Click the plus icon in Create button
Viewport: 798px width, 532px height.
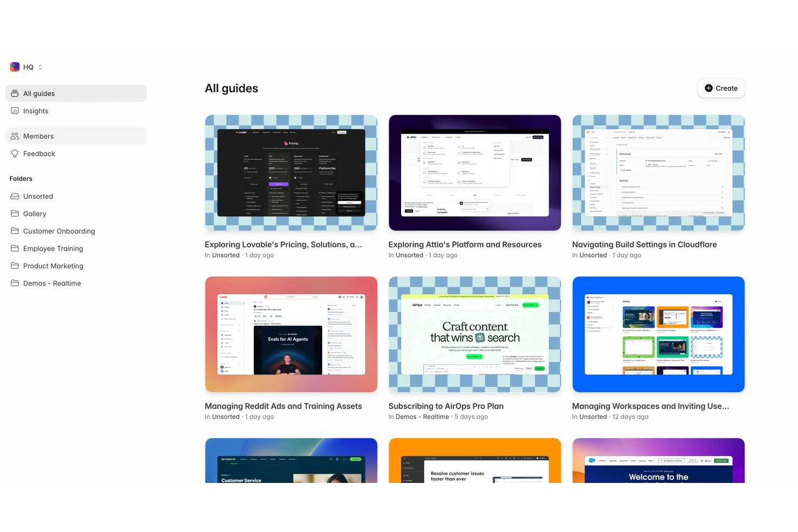point(708,88)
